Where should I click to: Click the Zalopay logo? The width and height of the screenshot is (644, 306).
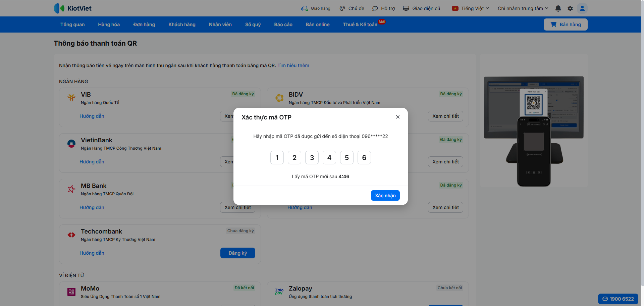[279, 292]
